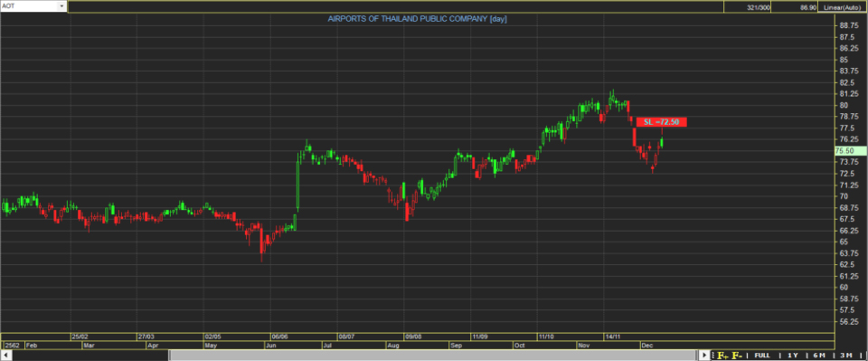Click the 321/300 bar count field
The width and height of the screenshot is (868, 361).
point(747,6)
